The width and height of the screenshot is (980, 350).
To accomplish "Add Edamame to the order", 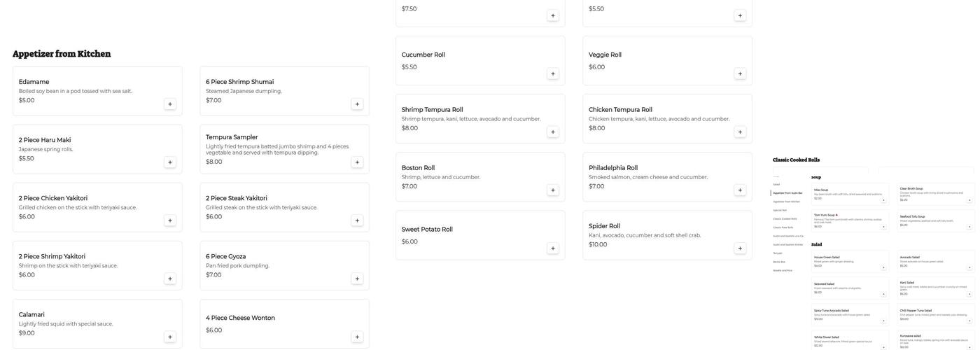I will (170, 104).
